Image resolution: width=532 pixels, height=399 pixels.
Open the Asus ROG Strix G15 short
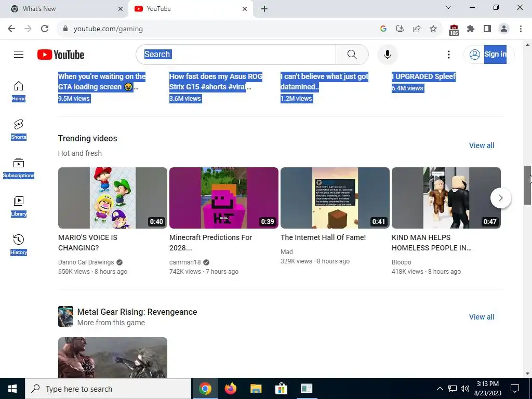pos(216,82)
